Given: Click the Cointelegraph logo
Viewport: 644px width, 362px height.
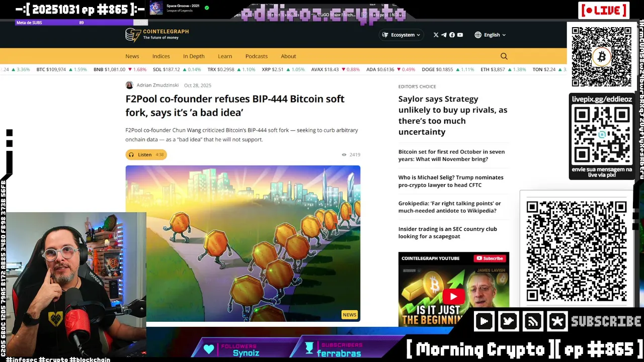Looking at the screenshot, I should pos(157,35).
